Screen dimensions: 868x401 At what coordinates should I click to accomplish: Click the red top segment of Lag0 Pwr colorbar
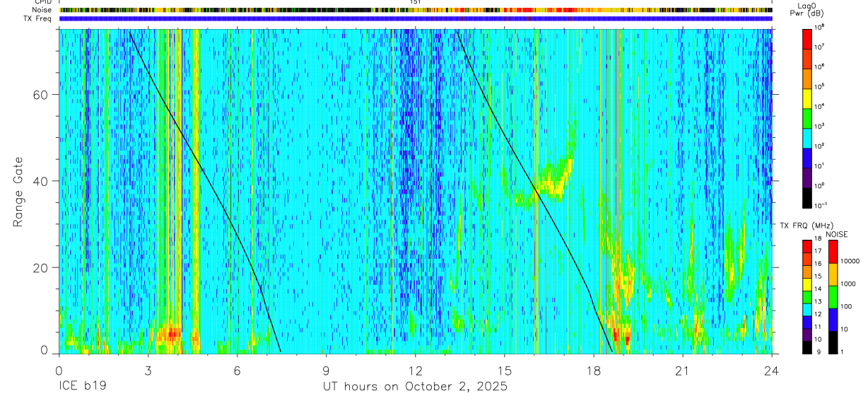click(x=807, y=38)
